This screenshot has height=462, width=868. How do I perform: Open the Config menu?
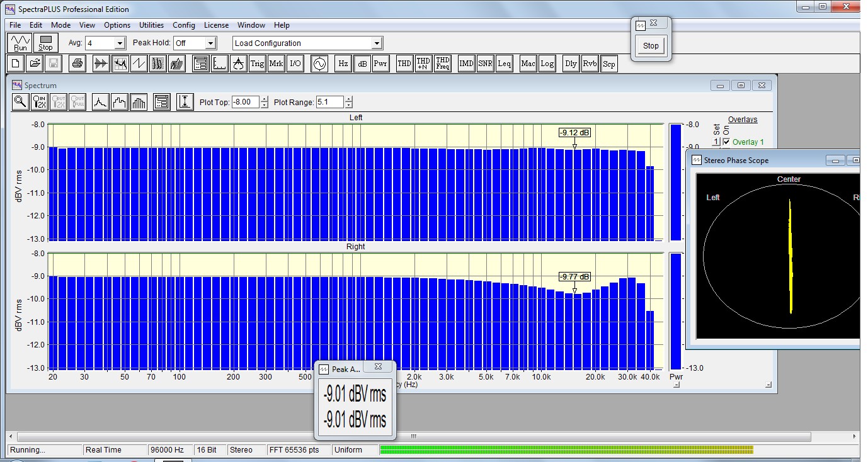183,25
